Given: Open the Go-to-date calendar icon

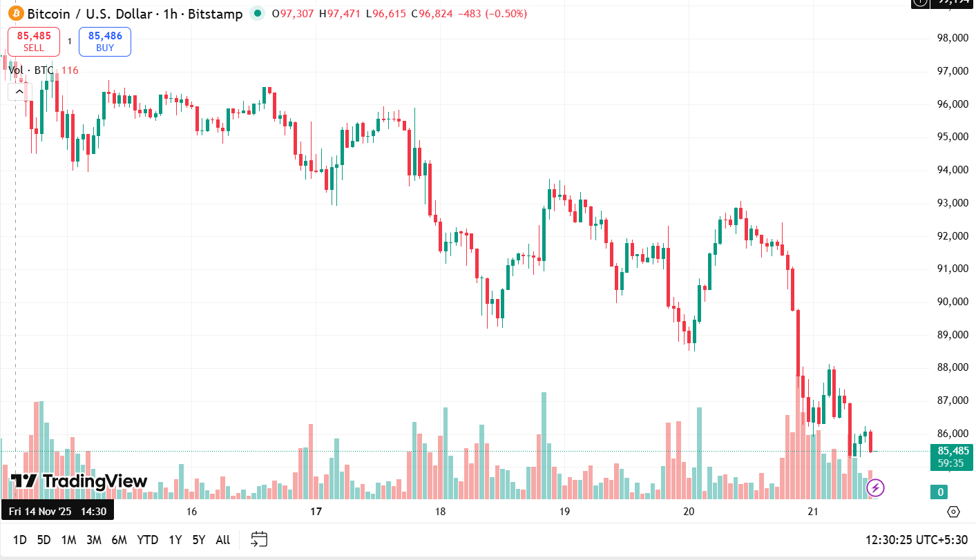Looking at the screenshot, I should click(x=258, y=539).
